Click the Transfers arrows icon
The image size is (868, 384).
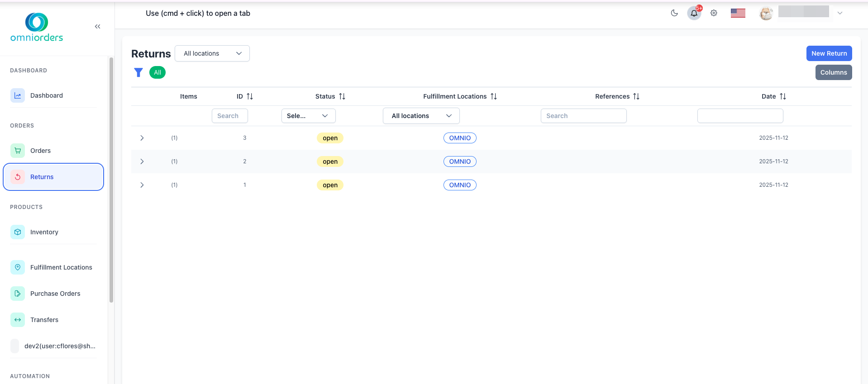tap(18, 320)
